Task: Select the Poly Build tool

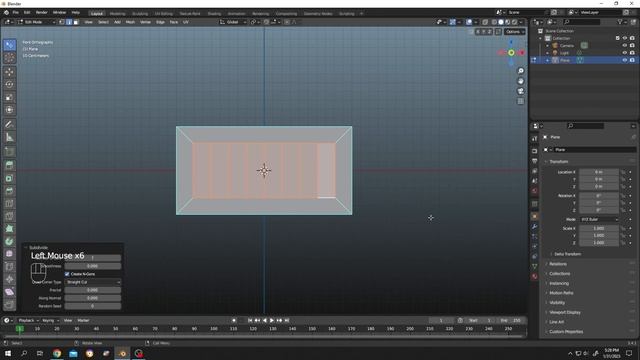Action: (x=9, y=229)
